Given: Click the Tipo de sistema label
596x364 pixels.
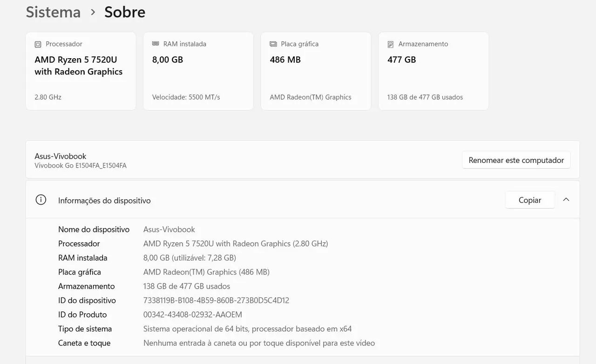Looking at the screenshot, I should tap(85, 329).
